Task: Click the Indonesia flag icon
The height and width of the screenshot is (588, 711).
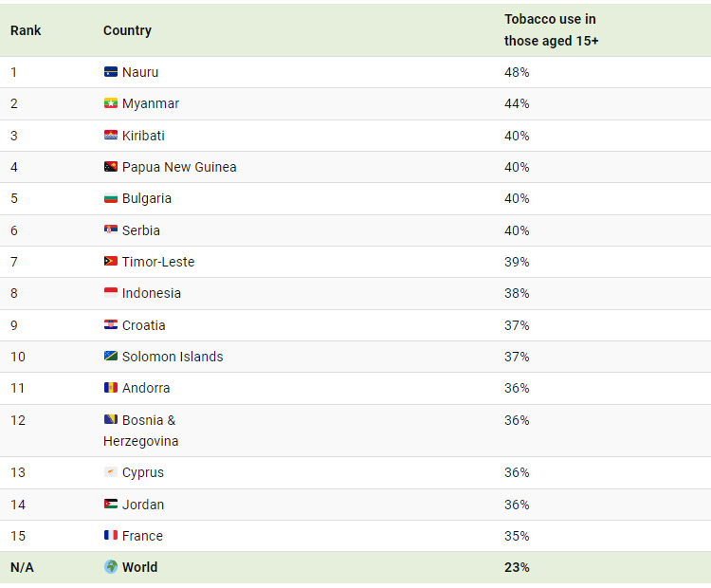Action: pyautogui.click(x=110, y=294)
